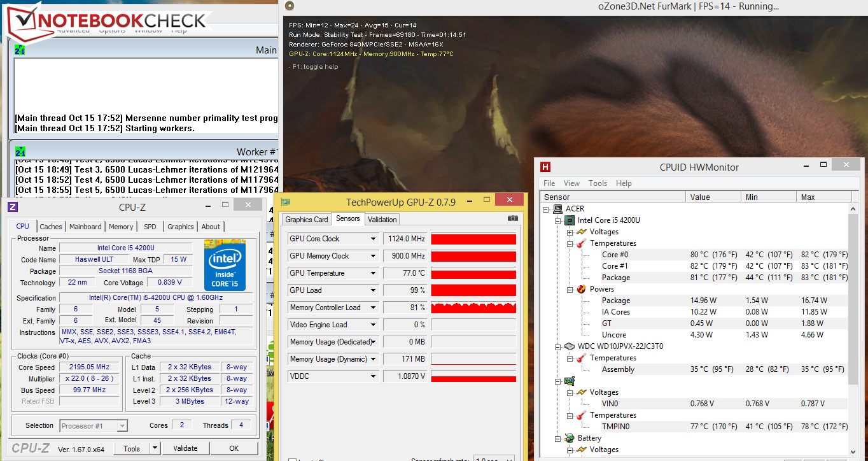868x461 pixels.
Task: Open the SPD tab in CPU-Z
Action: [150, 227]
